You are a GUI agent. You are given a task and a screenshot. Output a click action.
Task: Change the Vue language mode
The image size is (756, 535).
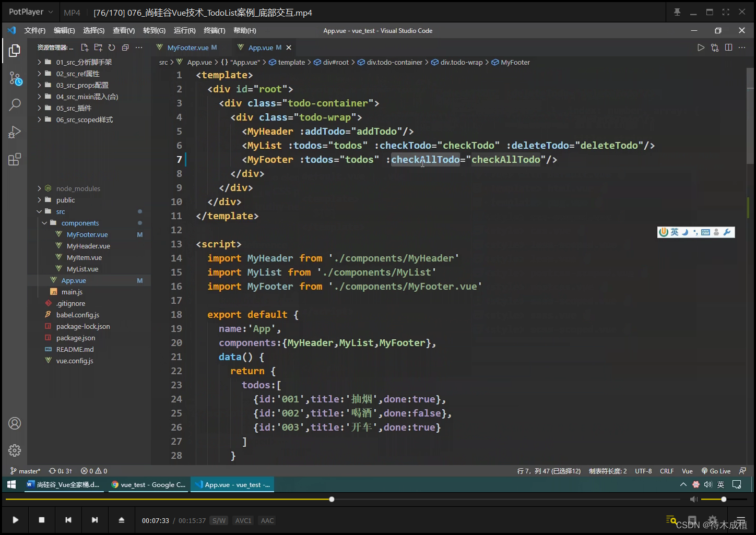(687, 471)
